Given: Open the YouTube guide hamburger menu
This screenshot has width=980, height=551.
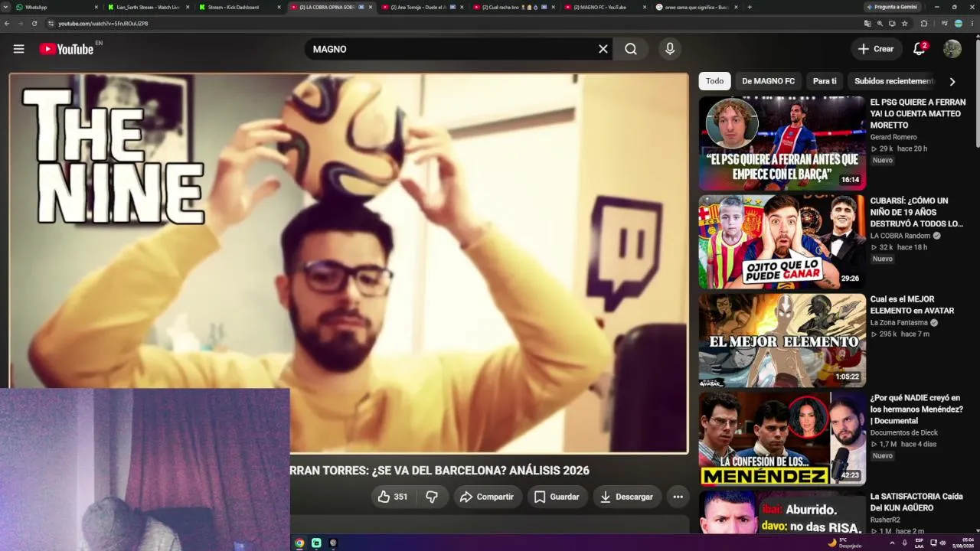Looking at the screenshot, I should (x=18, y=49).
